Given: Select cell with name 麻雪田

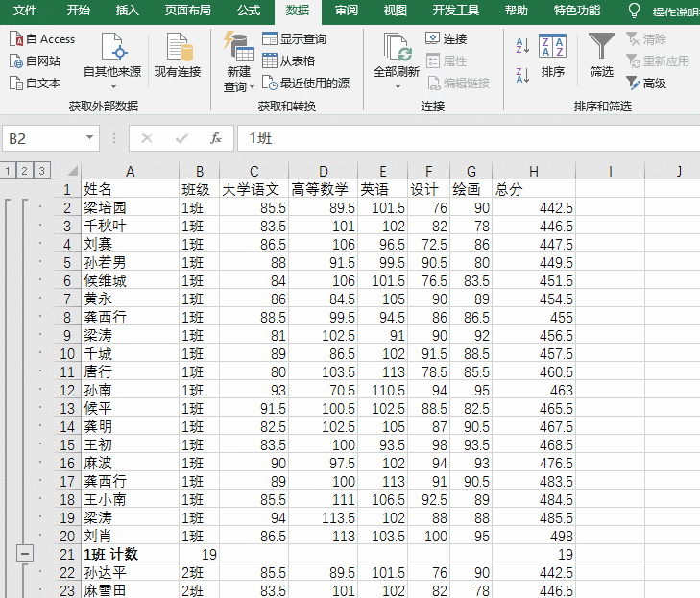Looking at the screenshot, I should 130,590.
